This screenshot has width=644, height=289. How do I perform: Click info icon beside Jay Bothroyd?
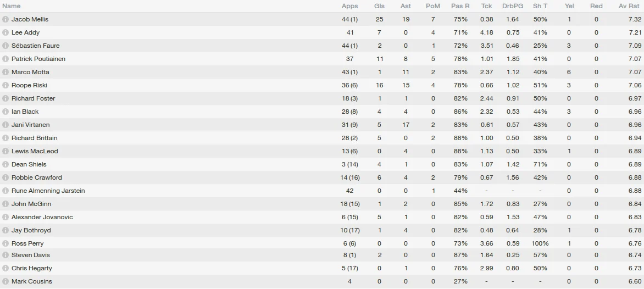5,230
